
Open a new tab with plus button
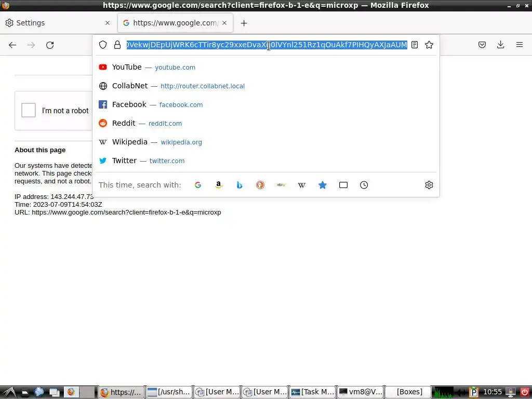pos(244,23)
